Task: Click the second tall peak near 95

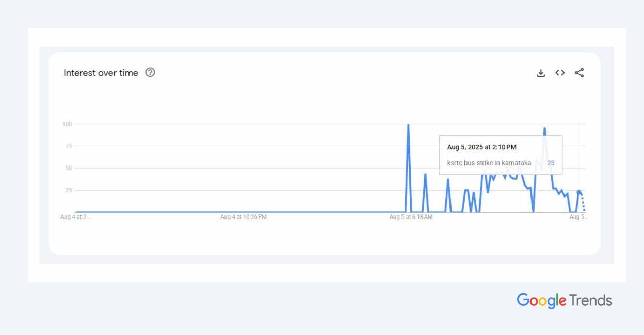Action: (544, 129)
